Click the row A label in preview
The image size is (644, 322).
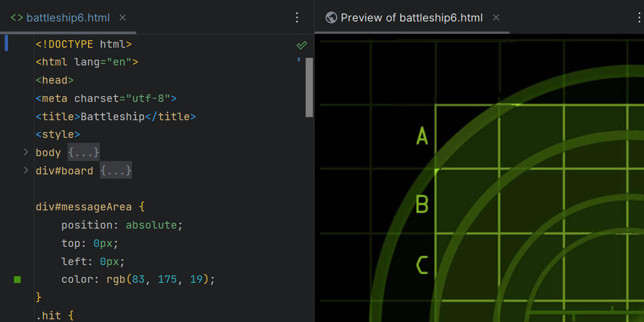coord(422,136)
